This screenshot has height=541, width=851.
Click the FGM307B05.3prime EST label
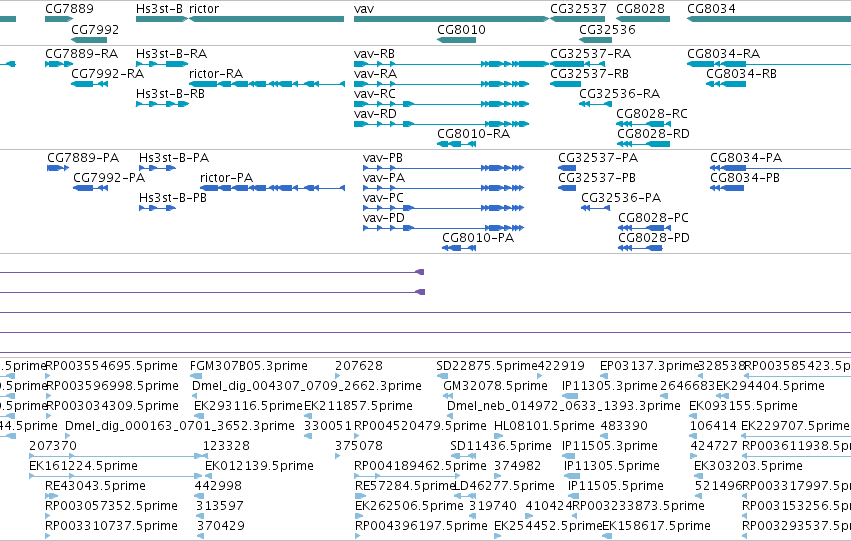249,366
